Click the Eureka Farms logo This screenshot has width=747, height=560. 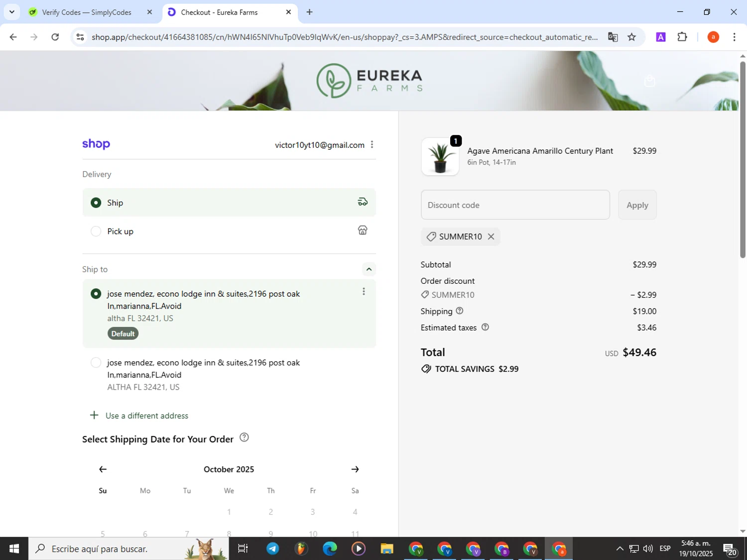(369, 81)
